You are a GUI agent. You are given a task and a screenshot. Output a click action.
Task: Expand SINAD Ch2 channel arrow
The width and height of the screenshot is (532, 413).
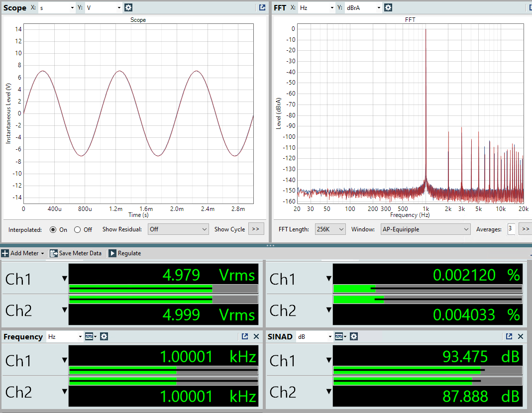pos(329,391)
